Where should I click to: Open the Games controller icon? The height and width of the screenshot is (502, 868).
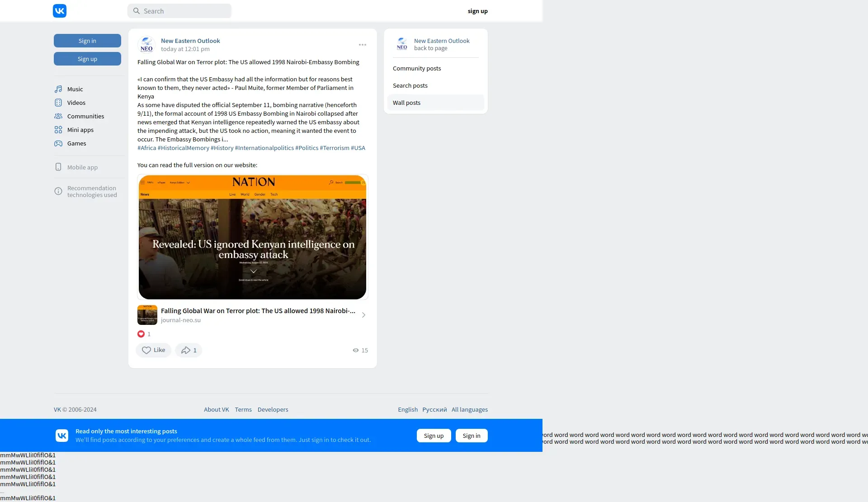click(58, 143)
